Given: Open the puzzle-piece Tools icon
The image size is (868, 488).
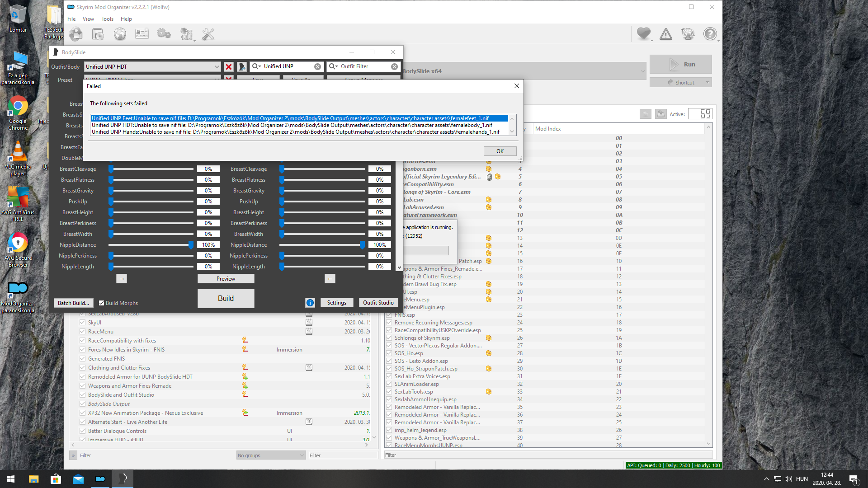Looking at the screenshot, I should tap(186, 34).
